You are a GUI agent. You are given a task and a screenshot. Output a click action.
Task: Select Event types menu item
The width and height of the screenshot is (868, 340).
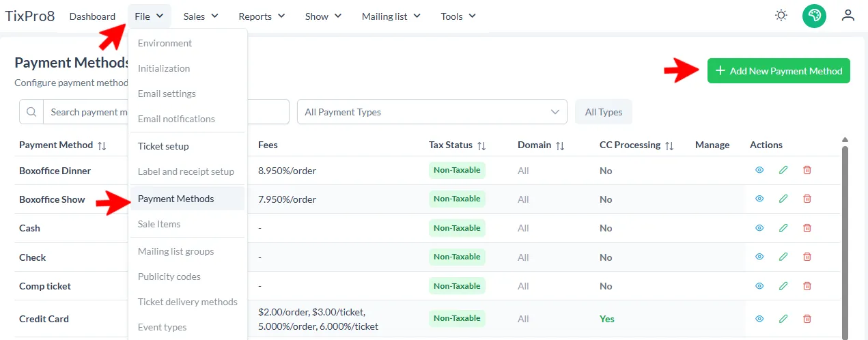click(188, 327)
